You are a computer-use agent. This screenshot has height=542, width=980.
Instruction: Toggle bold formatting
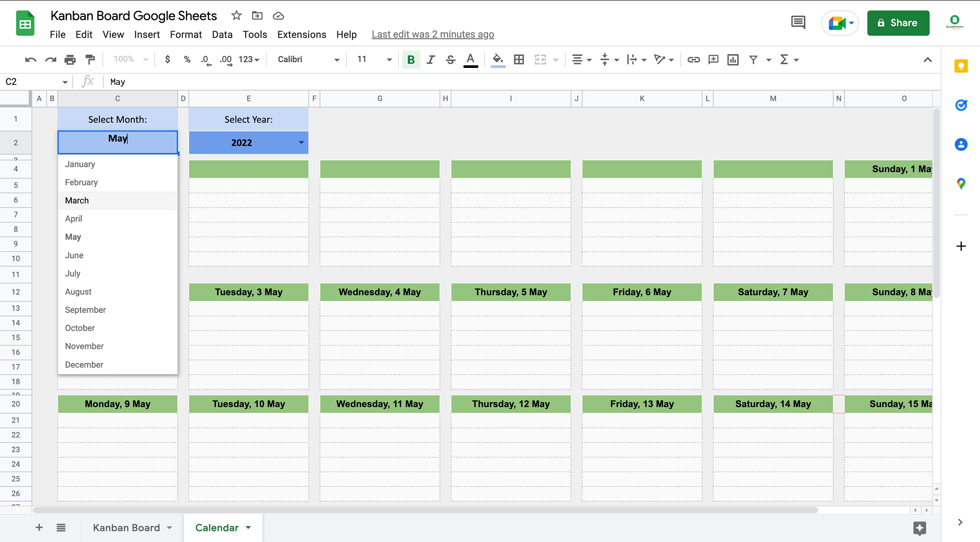pos(411,59)
